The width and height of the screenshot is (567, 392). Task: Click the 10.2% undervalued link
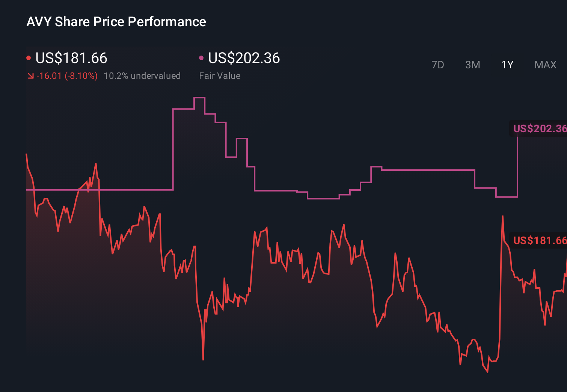(143, 76)
